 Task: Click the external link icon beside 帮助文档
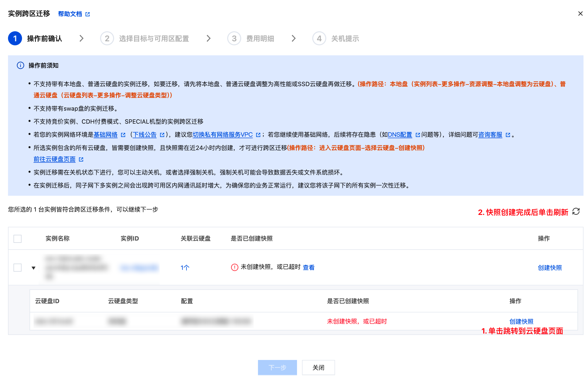[88, 14]
